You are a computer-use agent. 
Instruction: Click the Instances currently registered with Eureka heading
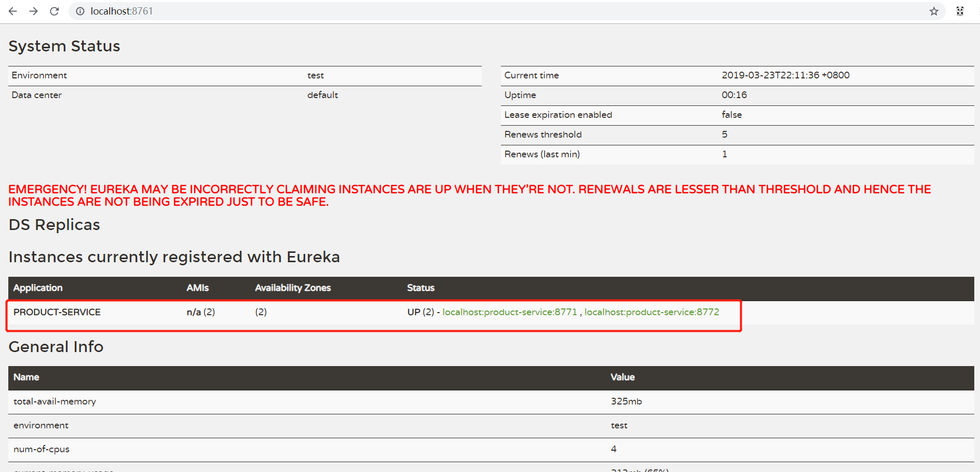[x=174, y=257]
